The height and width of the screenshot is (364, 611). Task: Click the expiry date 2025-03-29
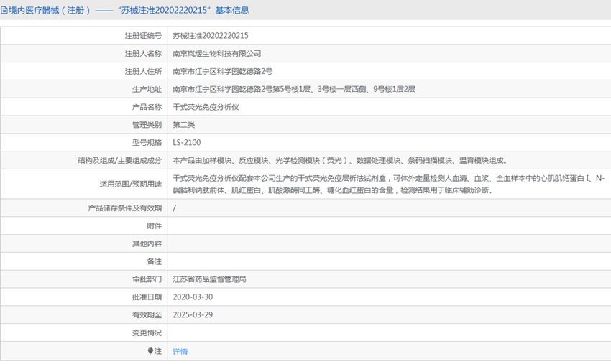click(x=193, y=314)
